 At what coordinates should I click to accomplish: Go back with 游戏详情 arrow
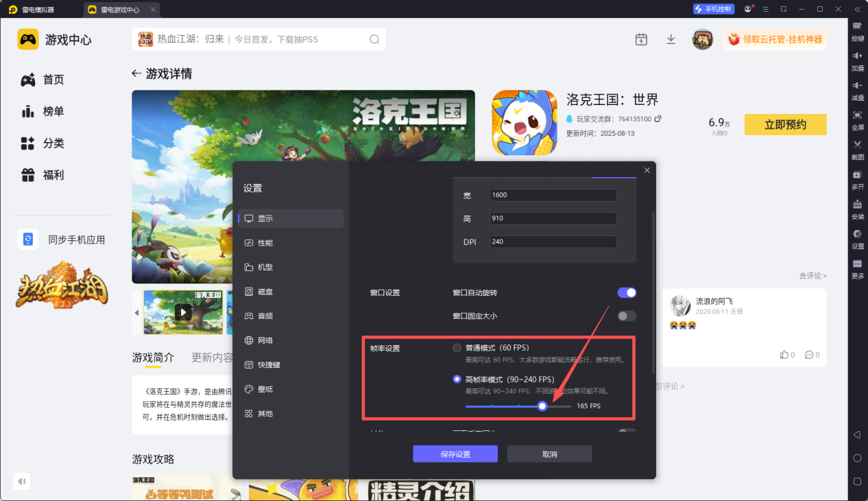[x=136, y=73]
